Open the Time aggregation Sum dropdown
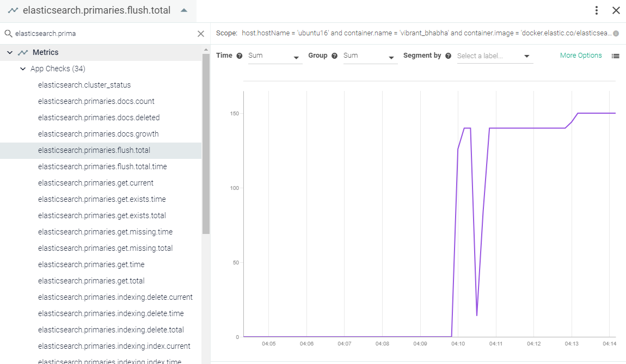 (x=275, y=56)
